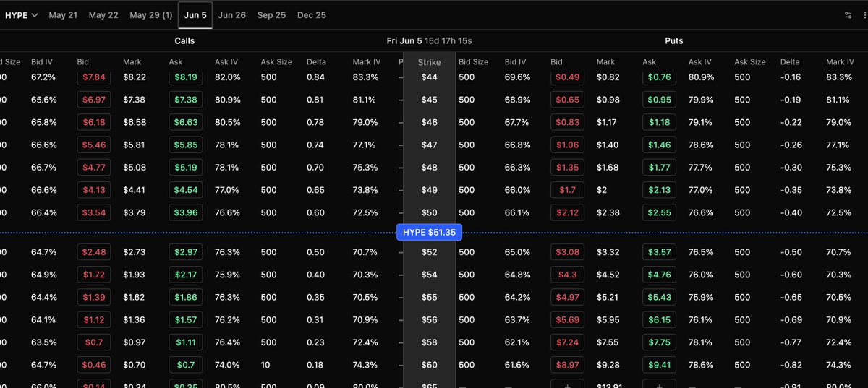
Task: Click call ask $2.17 at strike $54
Action: 186,275
